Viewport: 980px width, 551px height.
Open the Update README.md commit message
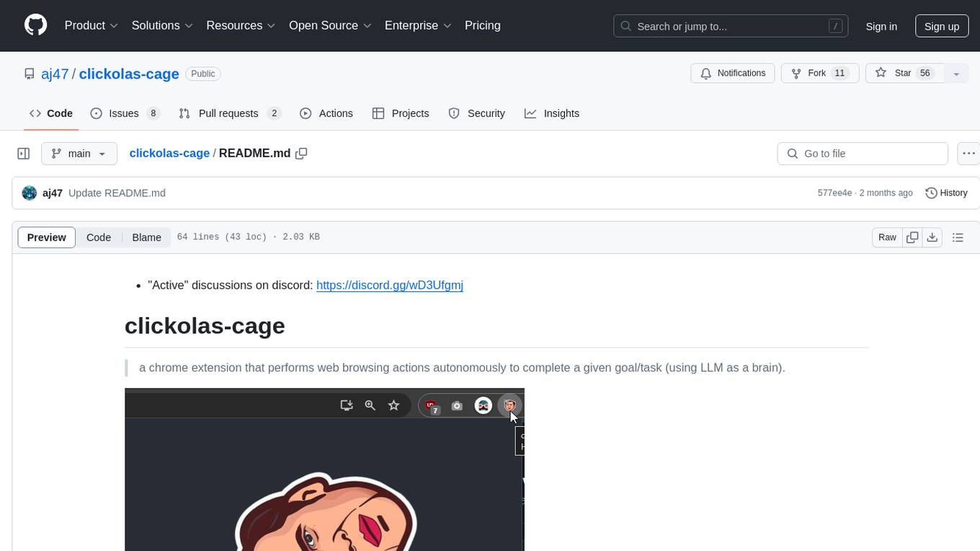coord(117,193)
